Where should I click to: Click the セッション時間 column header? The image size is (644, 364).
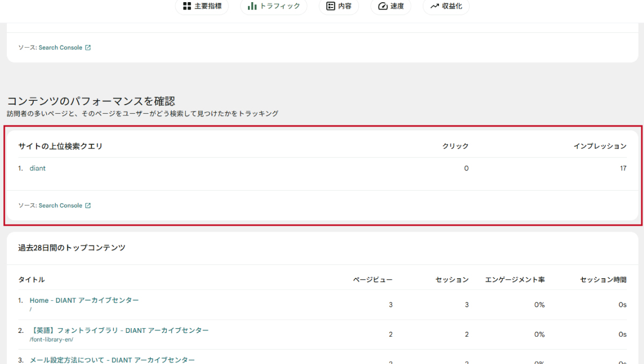[x=603, y=280]
